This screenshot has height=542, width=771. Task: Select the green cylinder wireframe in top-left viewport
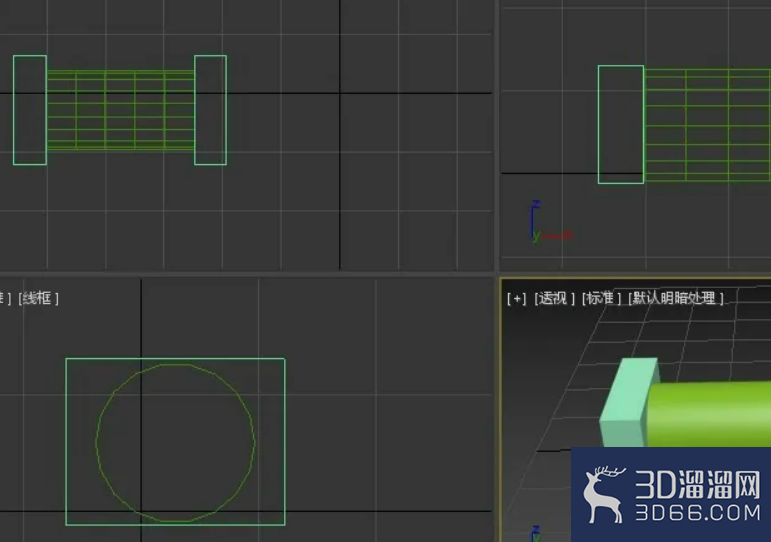click(120, 110)
